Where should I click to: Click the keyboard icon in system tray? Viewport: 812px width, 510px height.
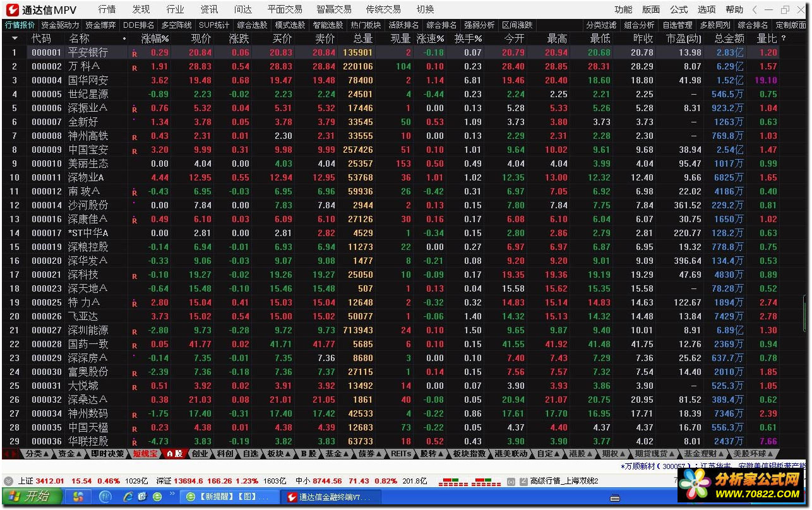(615, 497)
